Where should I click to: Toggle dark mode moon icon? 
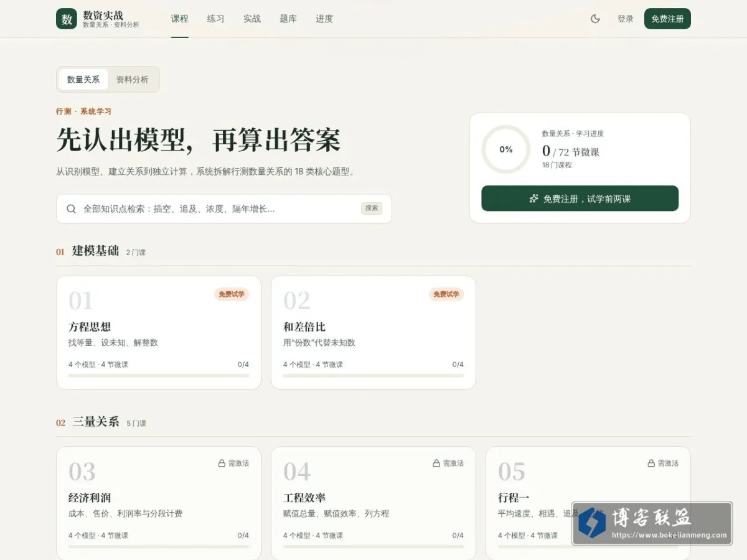pyautogui.click(x=595, y=19)
